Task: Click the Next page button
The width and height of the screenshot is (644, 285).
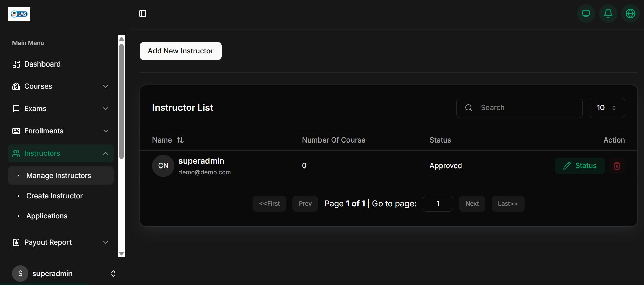Action: [x=472, y=204]
